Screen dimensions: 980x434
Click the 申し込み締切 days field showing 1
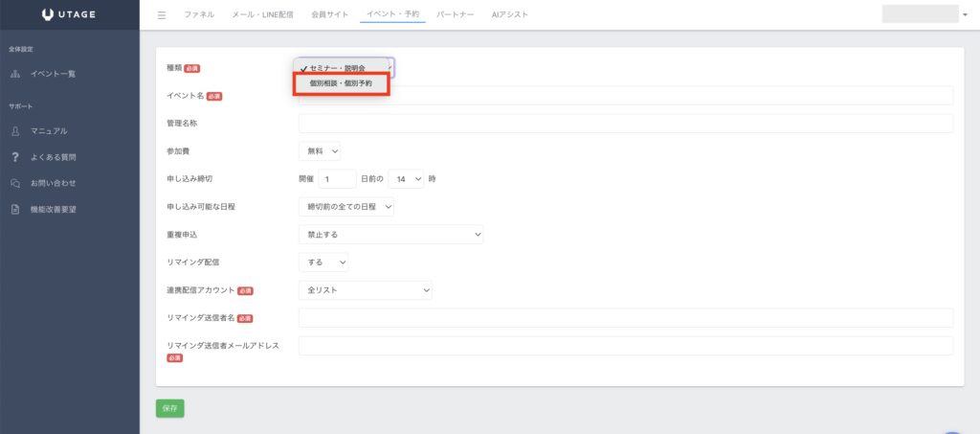pyautogui.click(x=337, y=179)
